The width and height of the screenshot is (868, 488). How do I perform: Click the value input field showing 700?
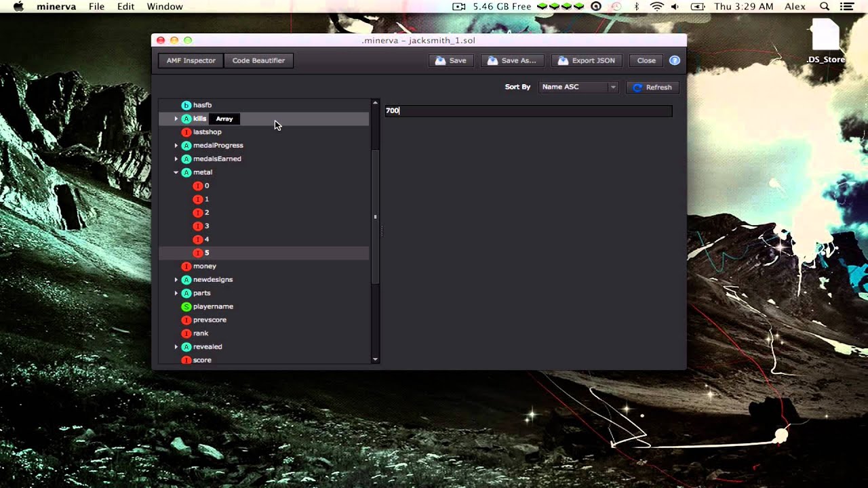(x=529, y=110)
